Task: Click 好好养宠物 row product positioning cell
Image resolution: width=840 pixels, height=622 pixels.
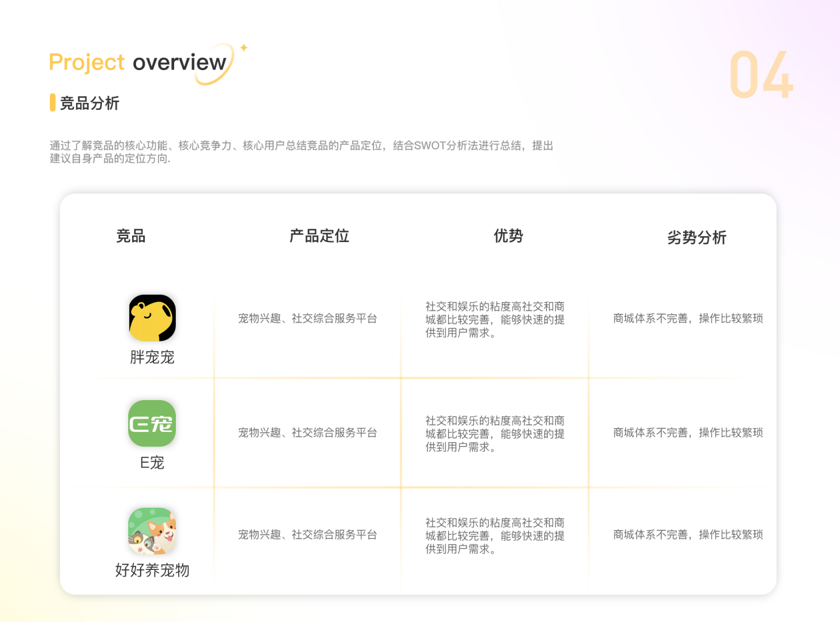Action: (x=307, y=535)
